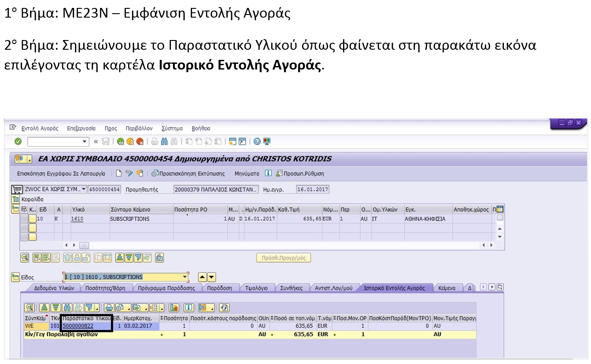The height and width of the screenshot is (364, 591).
Task: Click the red Cancel icon in toolbar
Action: (x=140, y=142)
